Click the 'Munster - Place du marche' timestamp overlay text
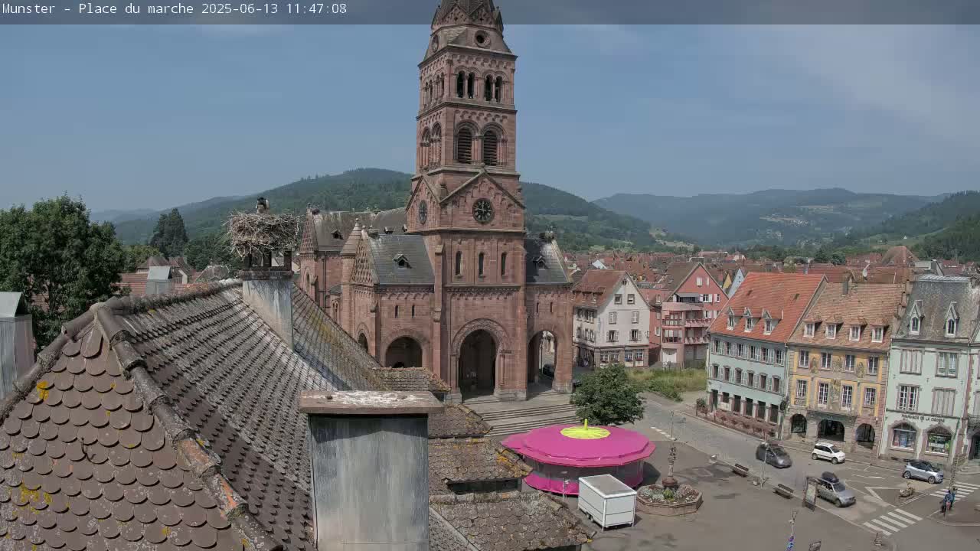 [x=174, y=9]
